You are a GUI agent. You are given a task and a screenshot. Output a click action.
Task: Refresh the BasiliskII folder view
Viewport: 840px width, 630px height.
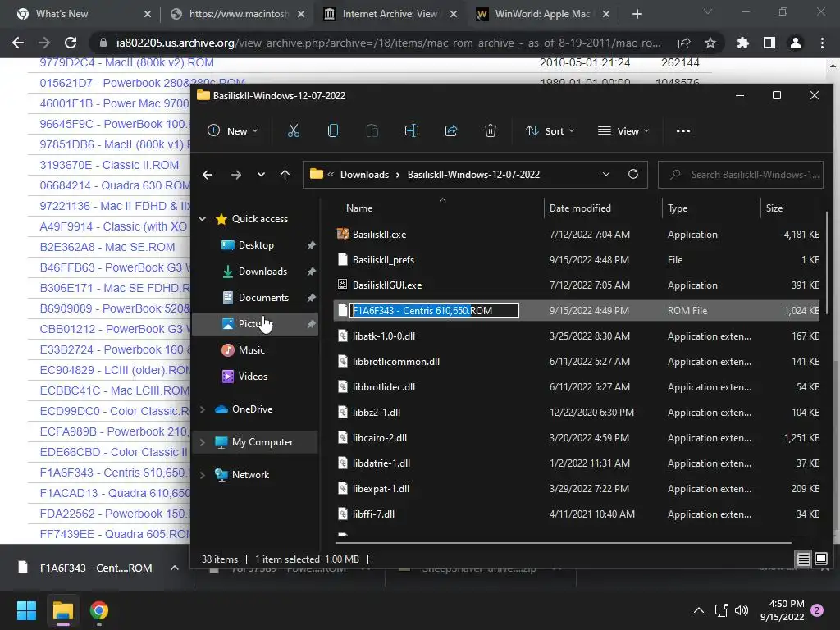click(633, 174)
